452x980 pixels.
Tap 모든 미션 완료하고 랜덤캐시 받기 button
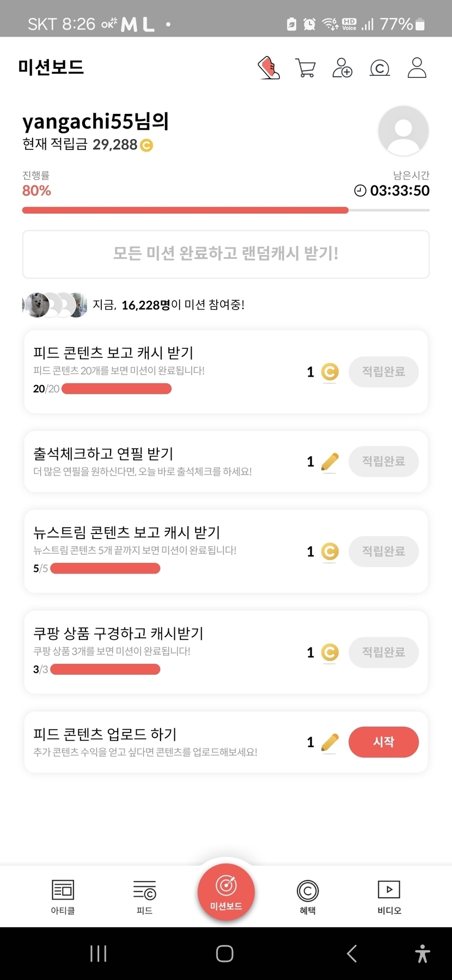pyautogui.click(x=226, y=254)
